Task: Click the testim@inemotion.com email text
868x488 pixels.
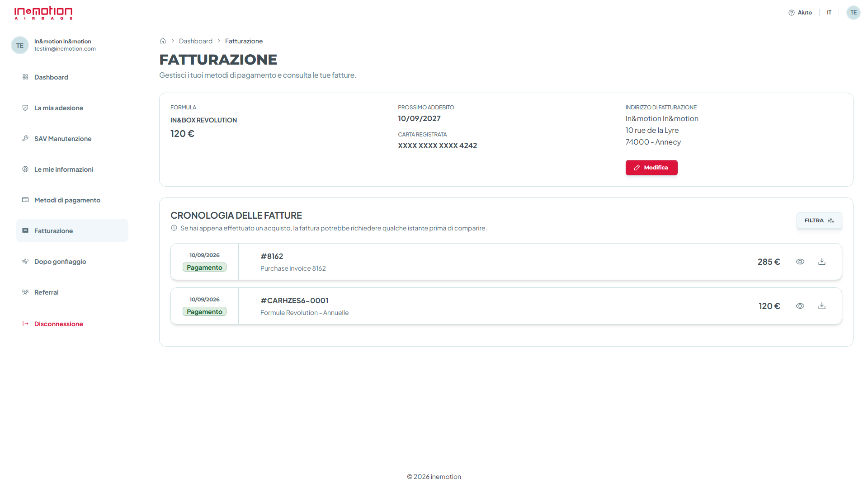Action: point(65,49)
